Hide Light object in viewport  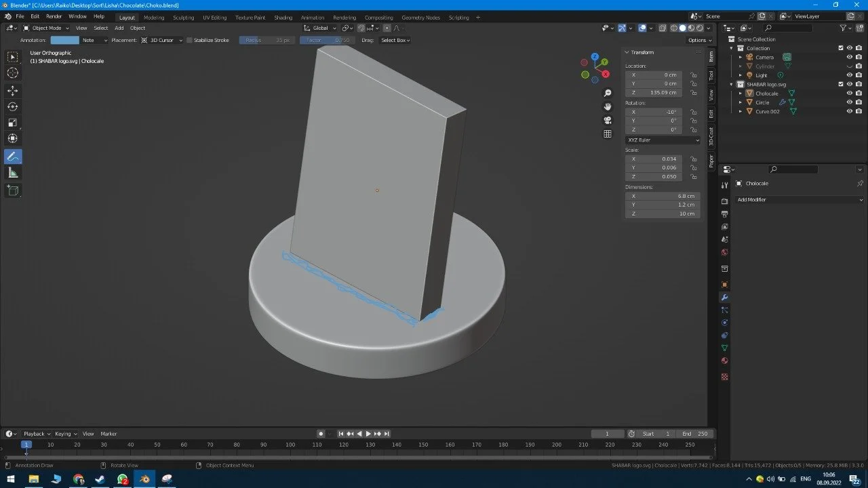tap(849, 75)
